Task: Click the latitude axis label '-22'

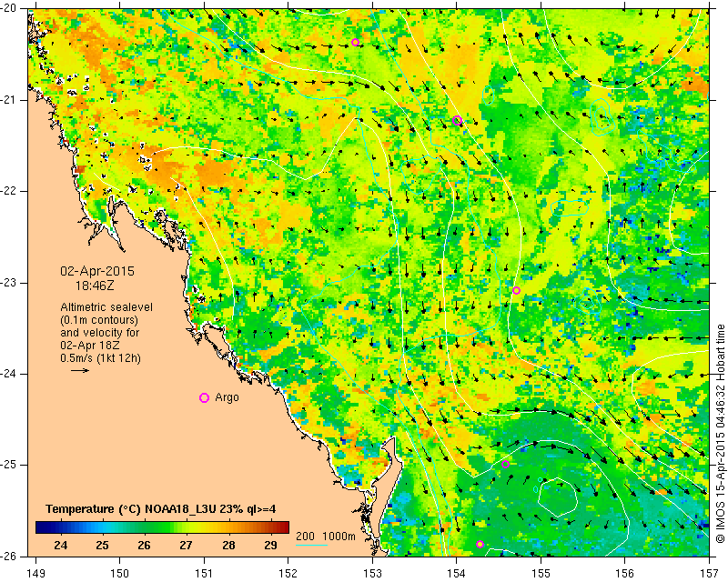Action: [x=9, y=191]
